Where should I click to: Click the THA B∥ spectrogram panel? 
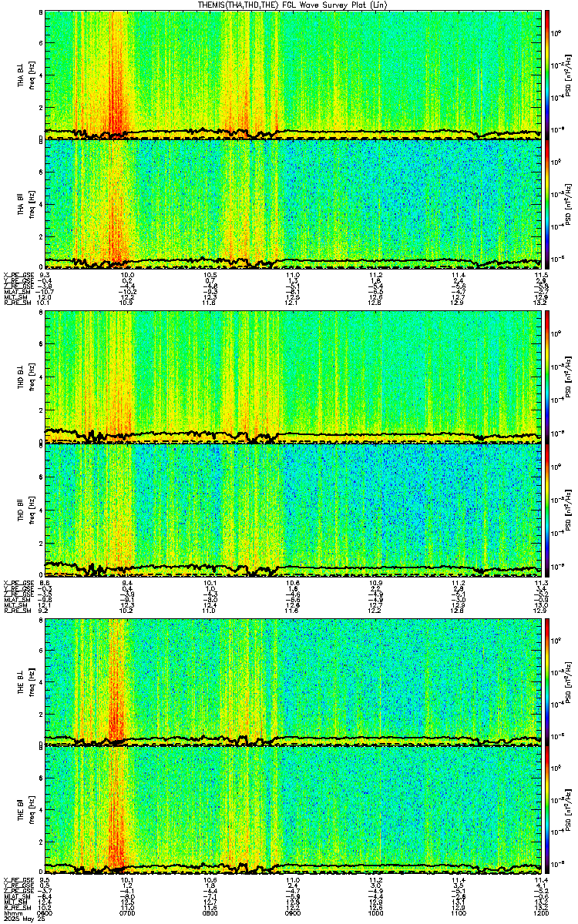[x=294, y=203]
